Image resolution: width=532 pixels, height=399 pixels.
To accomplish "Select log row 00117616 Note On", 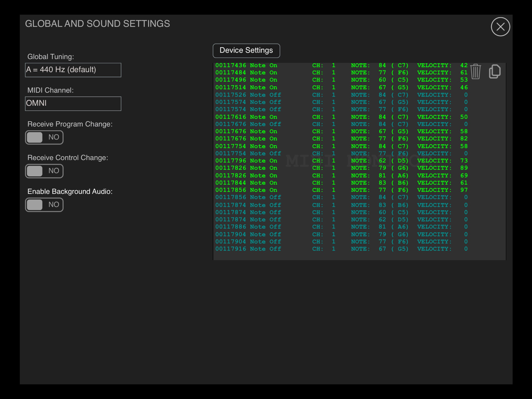I will click(341, 117).
